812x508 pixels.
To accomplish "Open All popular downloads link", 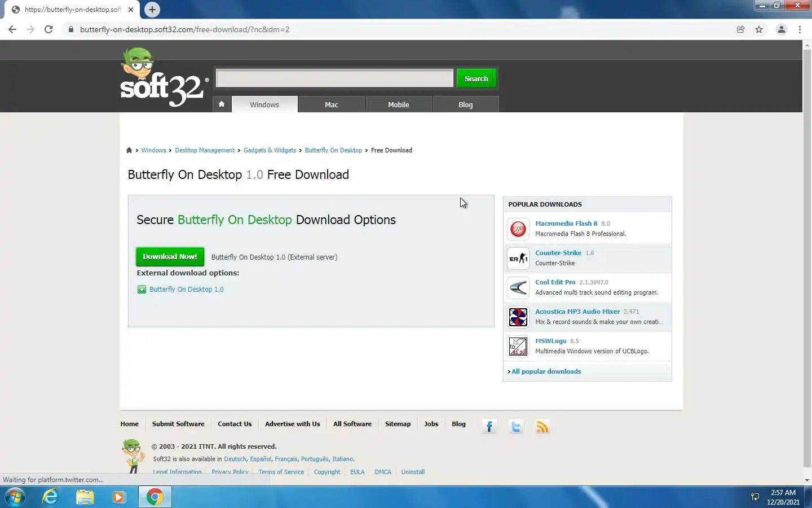I will pos(546,371).
